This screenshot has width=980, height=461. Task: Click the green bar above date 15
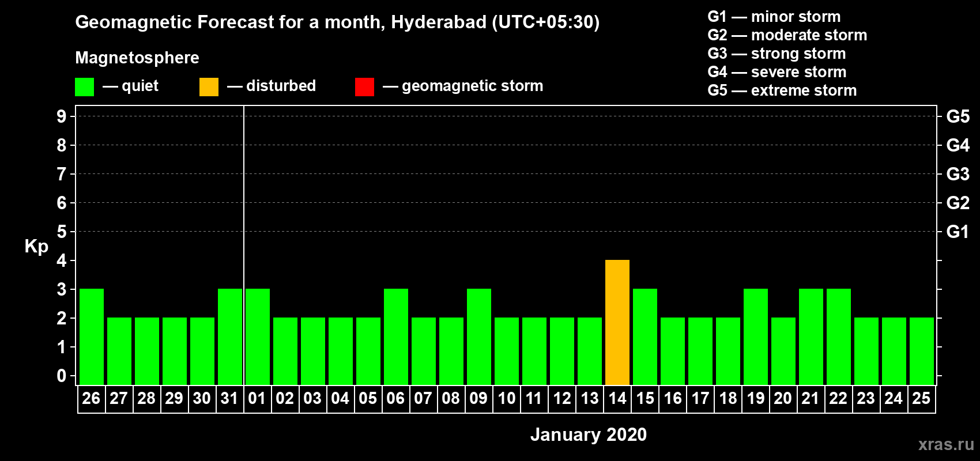(645, 337)
